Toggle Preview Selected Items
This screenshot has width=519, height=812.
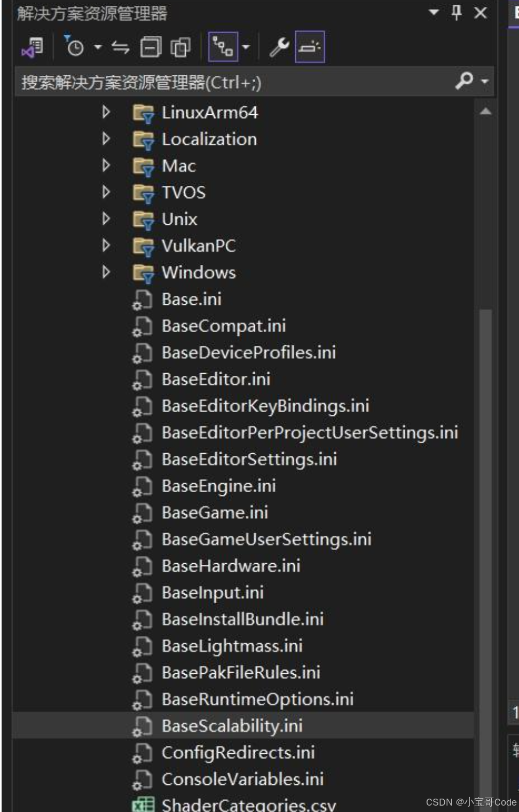pyautogui.click(x=311, y=47)
